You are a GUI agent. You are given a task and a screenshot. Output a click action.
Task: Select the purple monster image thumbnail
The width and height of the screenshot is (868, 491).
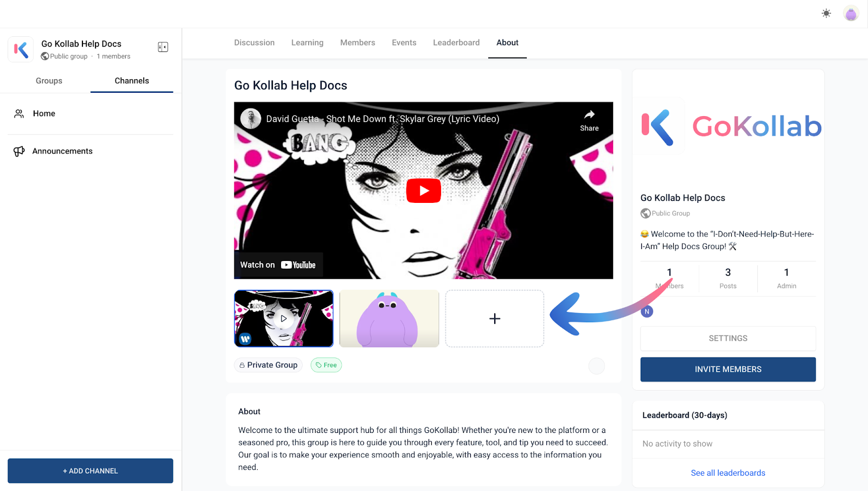pyautogui.click(x=389, y=318)
